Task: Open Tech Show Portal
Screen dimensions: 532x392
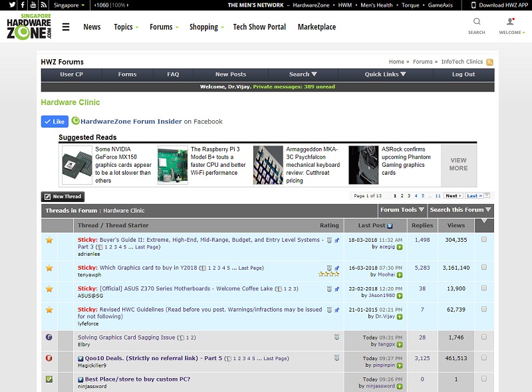Action: pos(259,27)
